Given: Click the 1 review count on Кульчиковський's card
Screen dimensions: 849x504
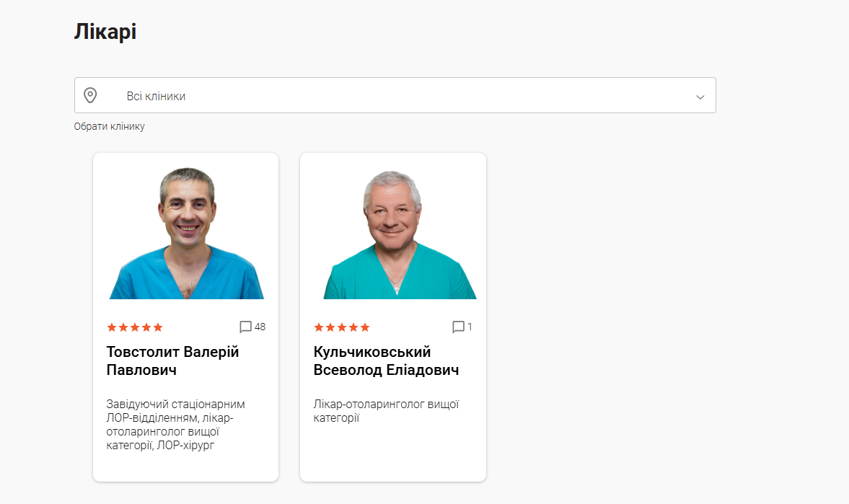Looking at the screenshot, I should 470,327.
